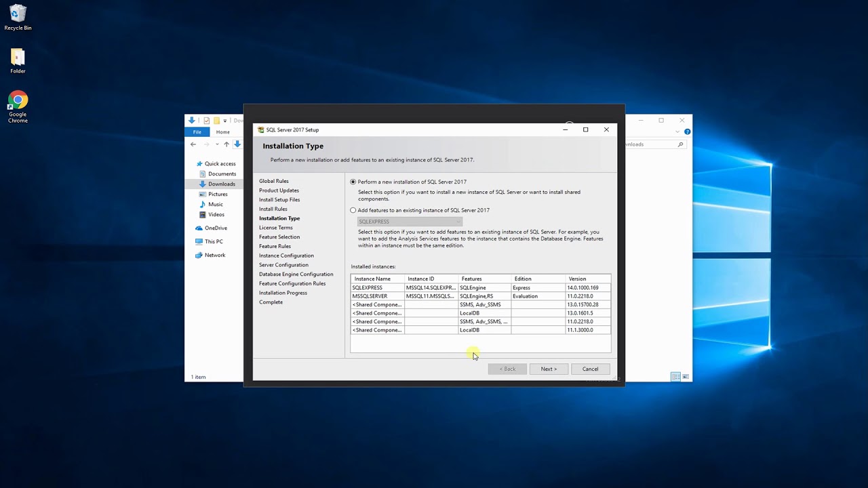Open the File tab in File Explorer
Screen dimensions: 868x488
tap(197, 132)
